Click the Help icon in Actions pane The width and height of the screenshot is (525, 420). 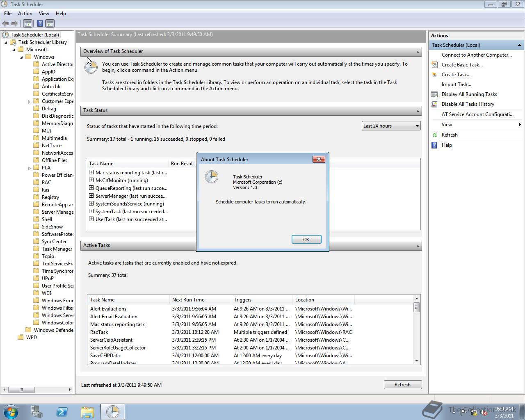[434, 145]
